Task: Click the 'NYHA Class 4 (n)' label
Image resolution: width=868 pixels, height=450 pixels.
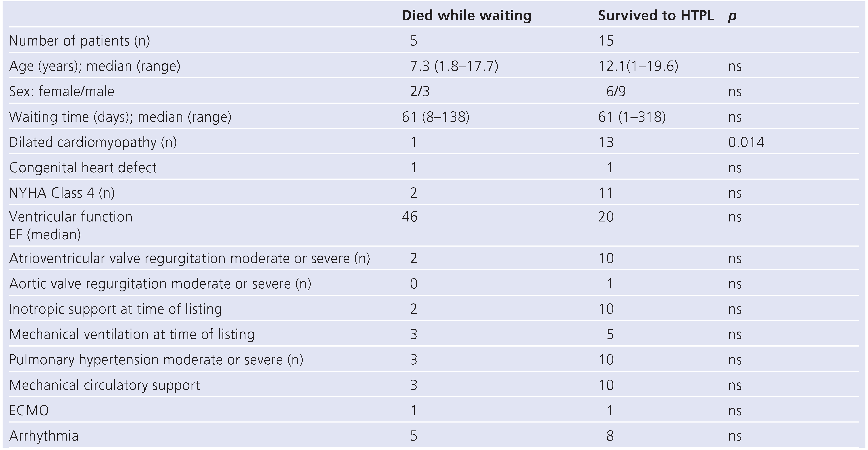Action: pyautogui.click(x=62, y=193)
